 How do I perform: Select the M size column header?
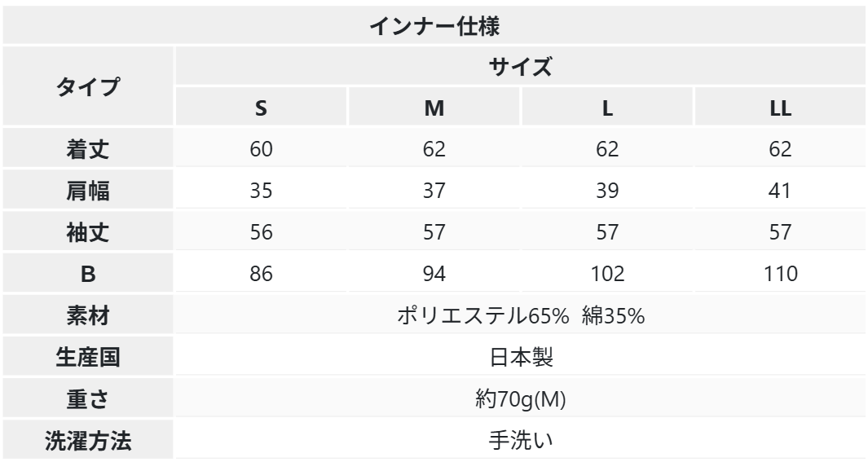[434, 108]
